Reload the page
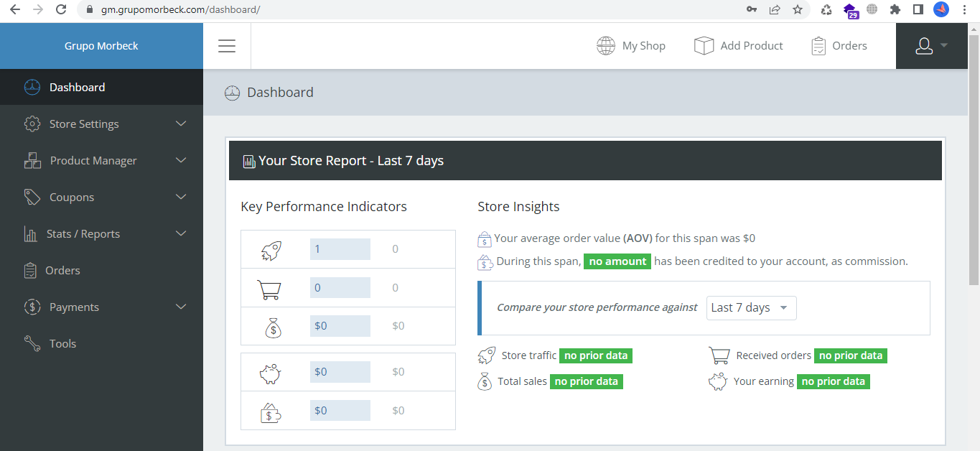 tap(61, 10)
